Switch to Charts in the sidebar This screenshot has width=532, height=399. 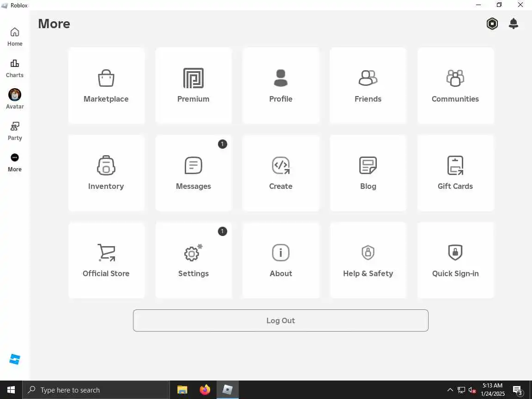15,68
